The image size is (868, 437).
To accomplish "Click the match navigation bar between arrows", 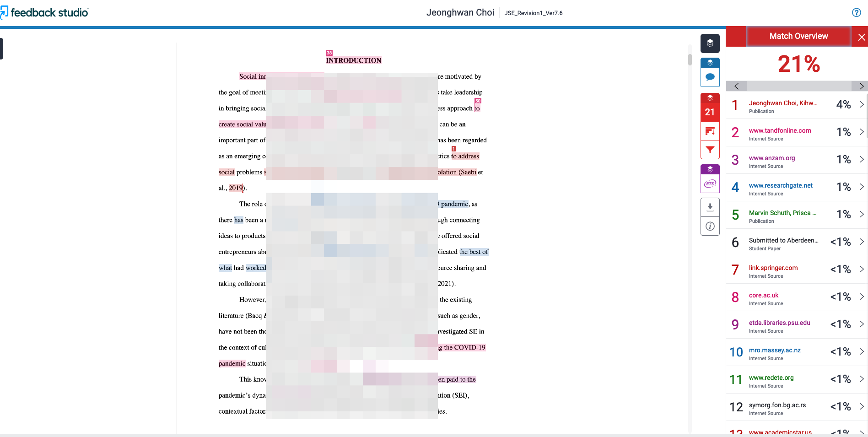I will coord(799,86).
